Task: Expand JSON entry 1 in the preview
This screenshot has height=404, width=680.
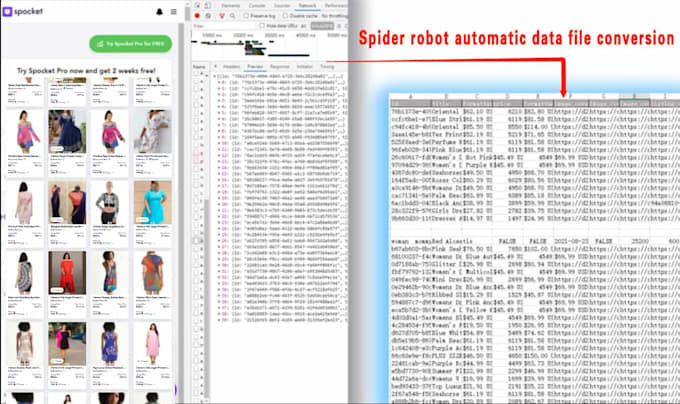Action: [219, 88]
